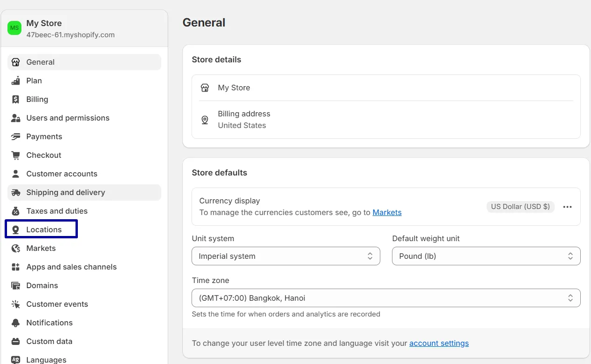The image size is (591, 364).
Task: Click the 47beec-61.myshopify.com store URL
Action: click(70, 35)
